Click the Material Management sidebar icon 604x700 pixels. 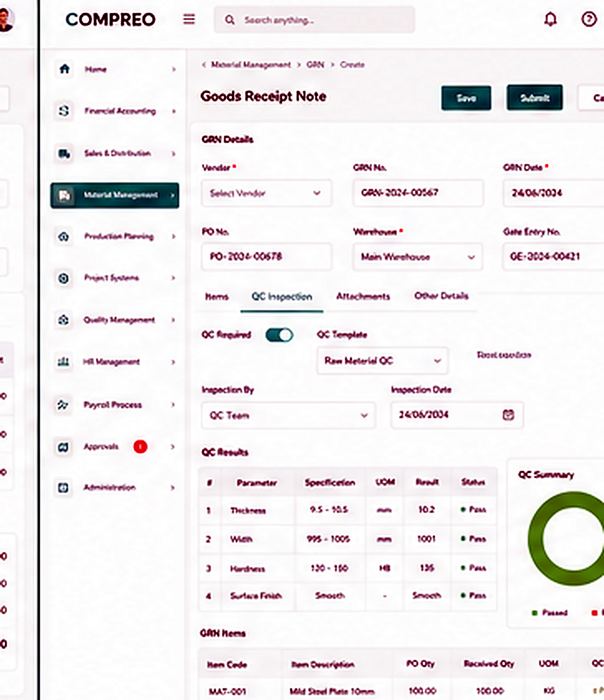click(64, 195)
